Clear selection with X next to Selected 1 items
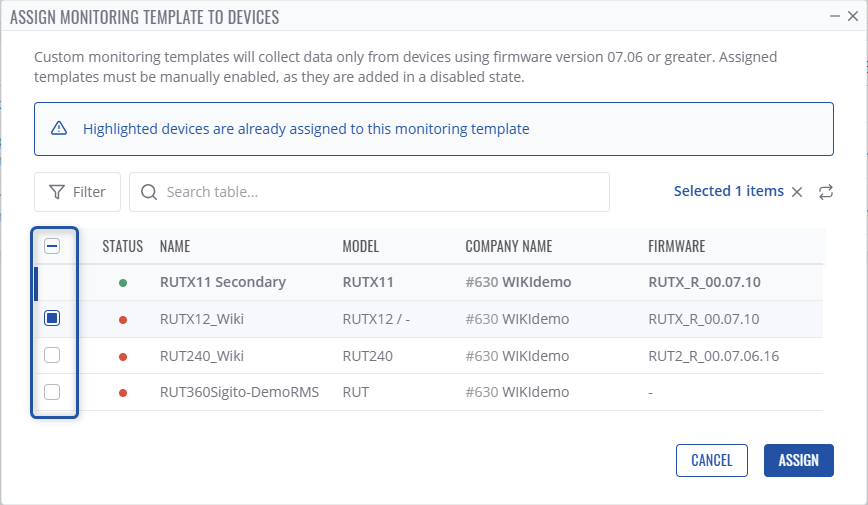 tap(797, 192)
